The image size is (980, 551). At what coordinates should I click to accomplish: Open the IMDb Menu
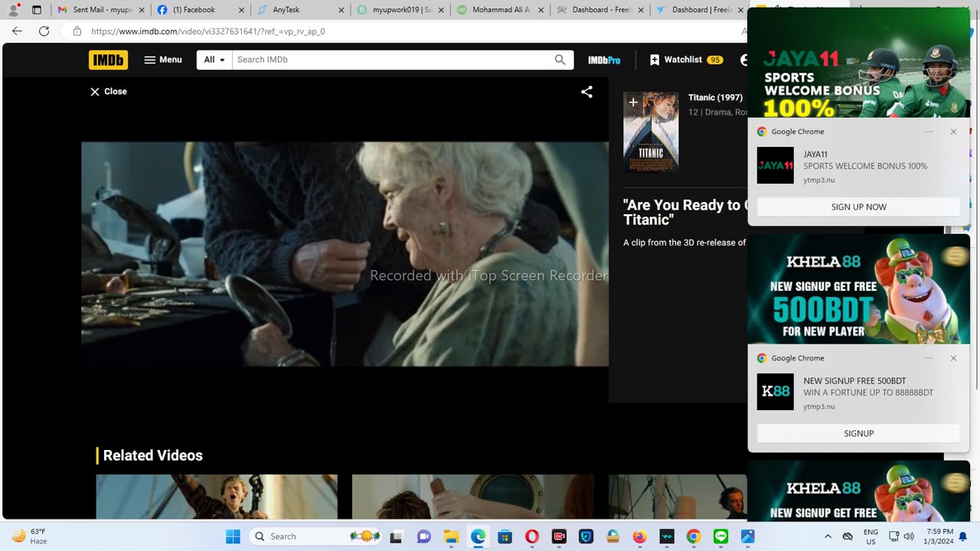(163, 60)
